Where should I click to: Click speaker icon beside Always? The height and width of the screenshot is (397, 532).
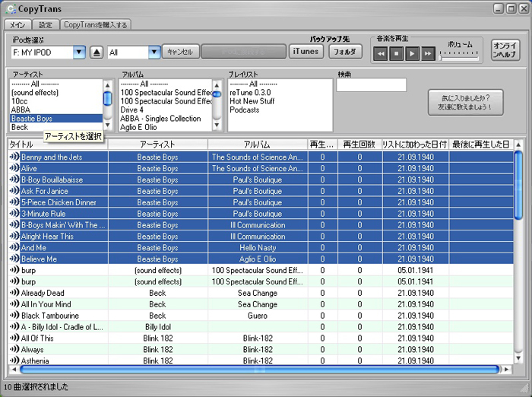point(14,349)
